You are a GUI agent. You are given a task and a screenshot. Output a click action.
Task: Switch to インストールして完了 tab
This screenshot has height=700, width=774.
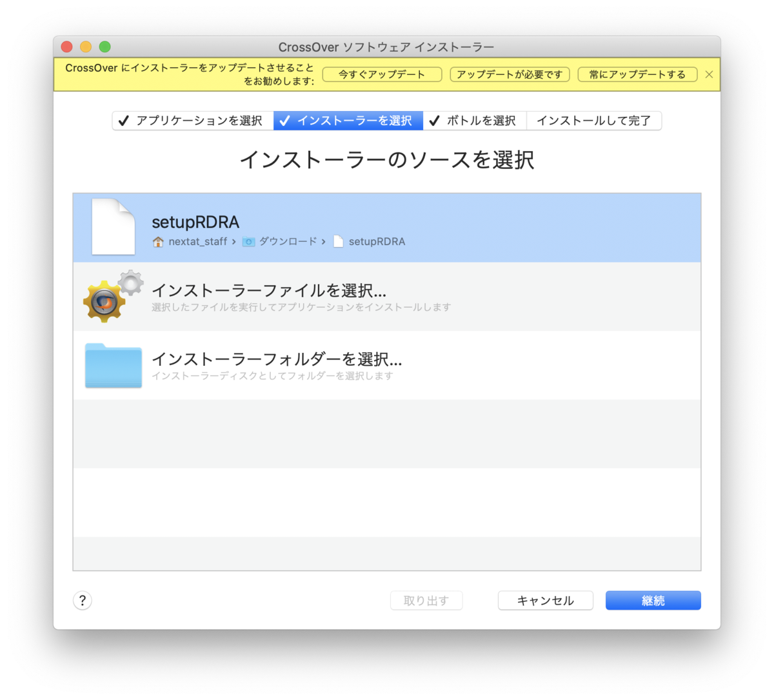(x=594, y=121)
